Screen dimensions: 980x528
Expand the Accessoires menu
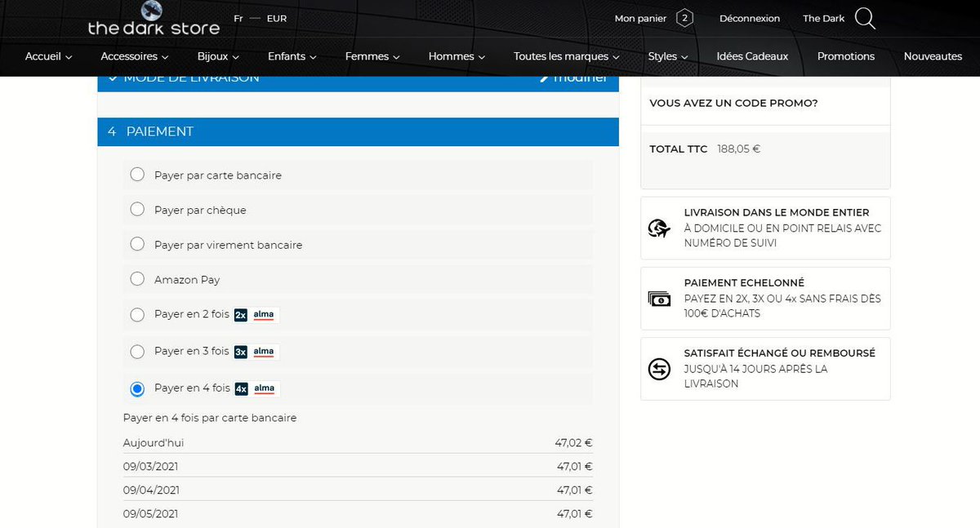pos(135,56)
